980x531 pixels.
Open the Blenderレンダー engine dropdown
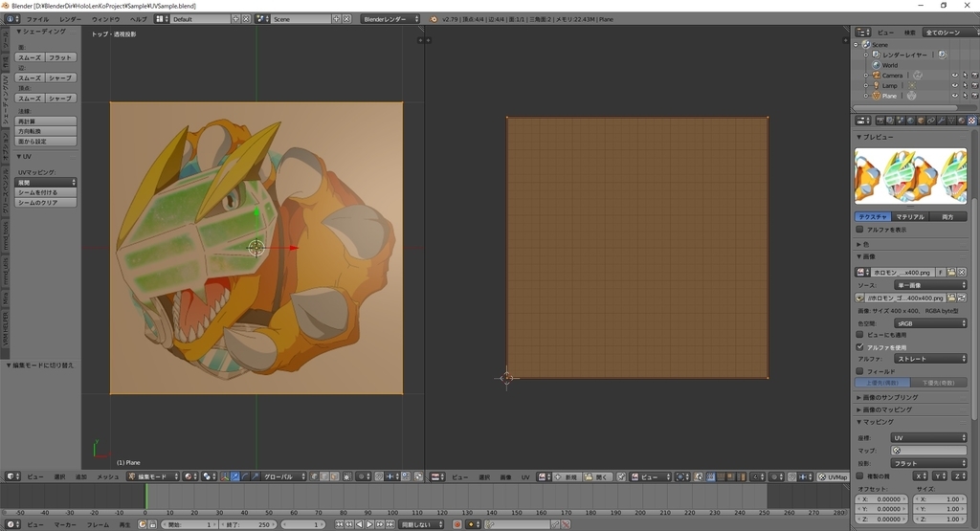click(x=390, y=19)
